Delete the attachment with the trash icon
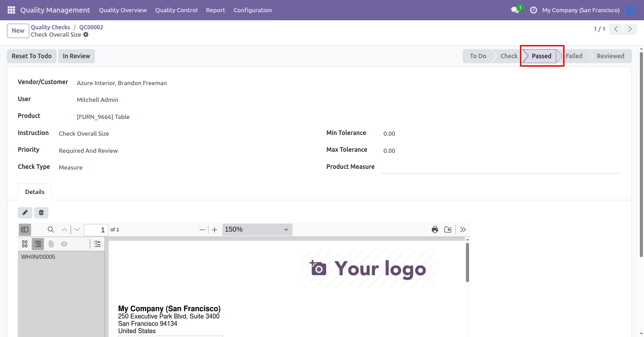This screenshot has width=644, height=337. [x=41, y=212]
